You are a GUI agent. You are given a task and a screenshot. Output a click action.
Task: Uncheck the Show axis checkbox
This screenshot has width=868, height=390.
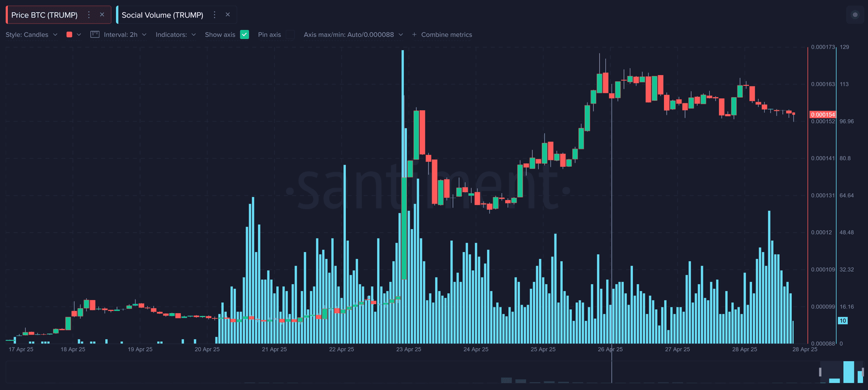244,34
